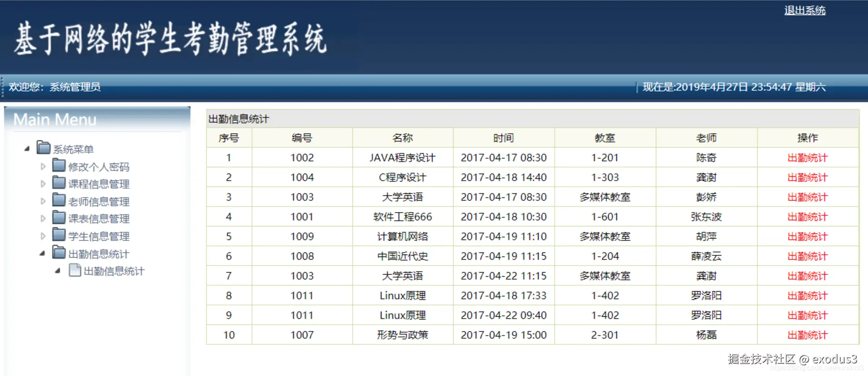Open 出勤统计 for Linux原理 2017-04-22 row
868x376 pixels.
tap(807, 315)
